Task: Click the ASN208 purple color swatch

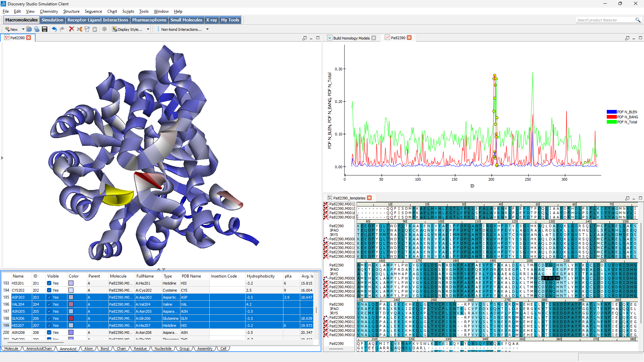Action: [x=71, y=333]
